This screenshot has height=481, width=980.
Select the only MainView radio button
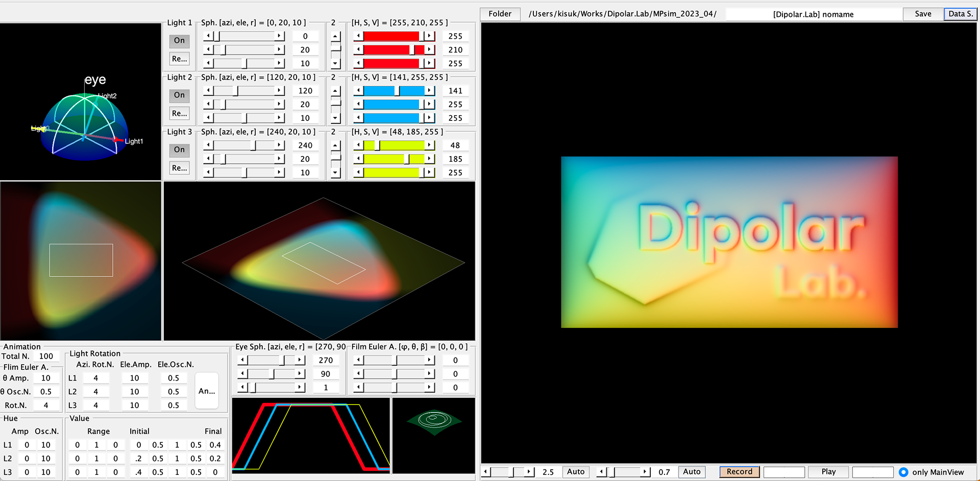pos(903,472)
